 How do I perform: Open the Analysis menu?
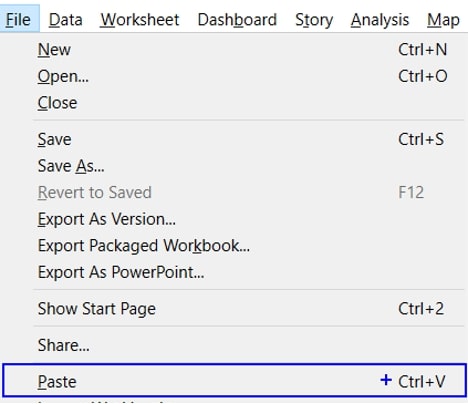point(380,20)
